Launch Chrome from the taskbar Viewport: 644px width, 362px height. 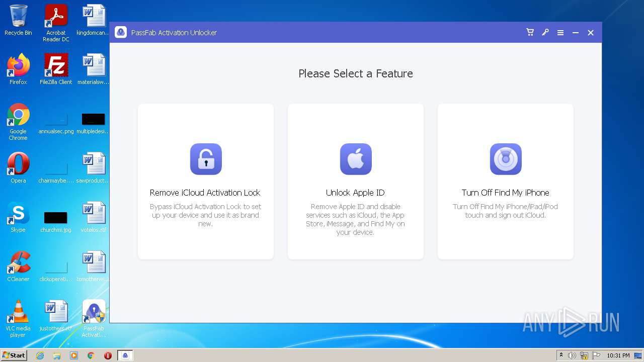tap(91, 355)
